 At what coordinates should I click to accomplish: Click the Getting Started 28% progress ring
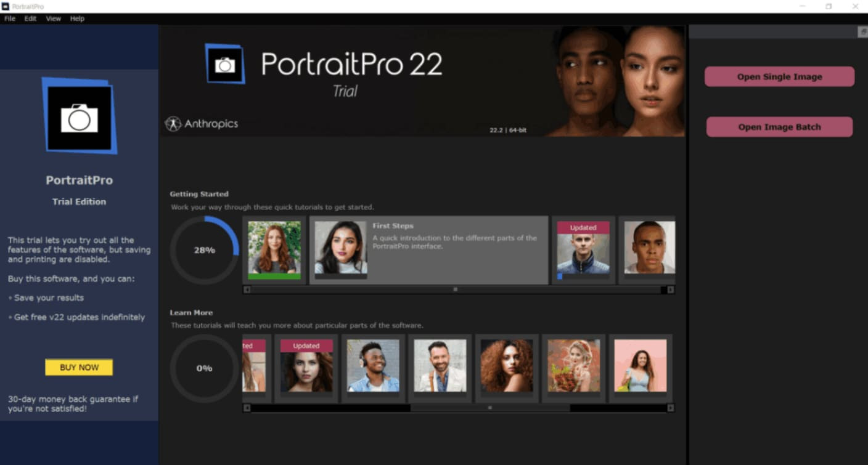pos(205,250)
